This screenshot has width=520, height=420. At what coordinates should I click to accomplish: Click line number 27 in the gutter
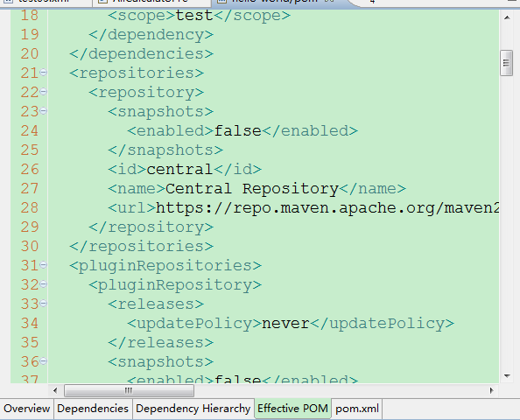pyautogui.click(x=30, y=189)
